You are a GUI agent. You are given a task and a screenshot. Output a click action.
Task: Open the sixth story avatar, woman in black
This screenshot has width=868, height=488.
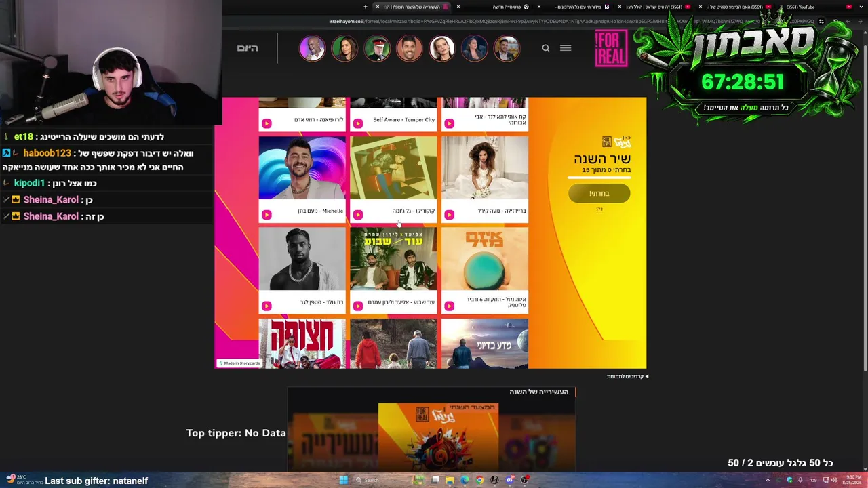(474, 48)
